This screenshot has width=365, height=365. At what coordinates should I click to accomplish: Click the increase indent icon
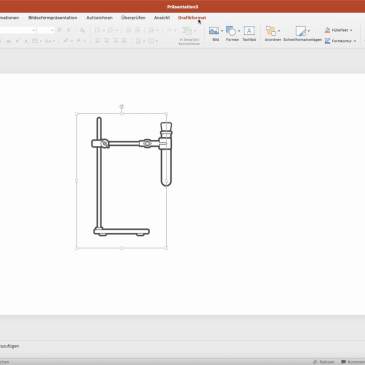[137, 30]
